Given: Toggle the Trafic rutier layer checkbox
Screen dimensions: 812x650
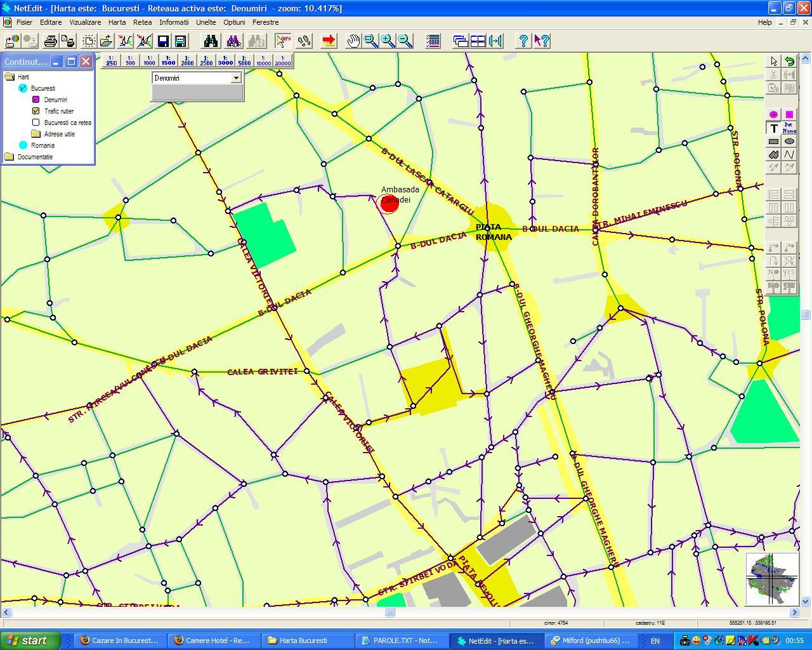Looking at the screenshot, I should pos(36,111).
